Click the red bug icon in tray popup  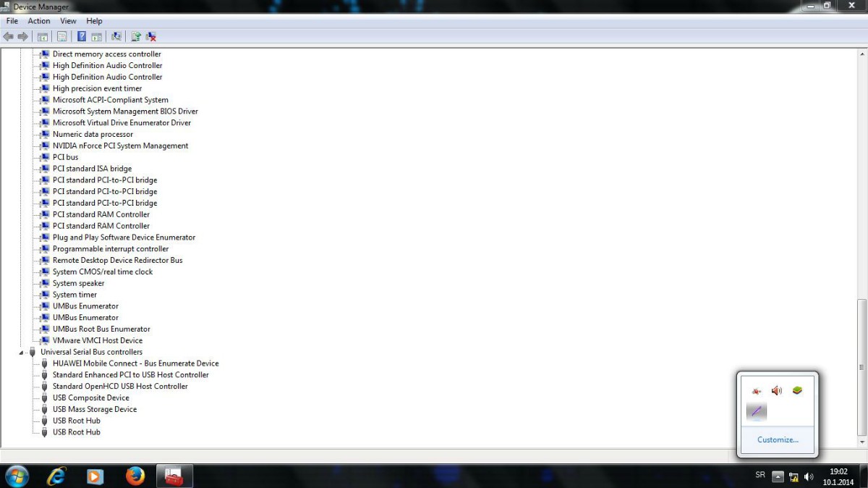[x=757, y=391]
